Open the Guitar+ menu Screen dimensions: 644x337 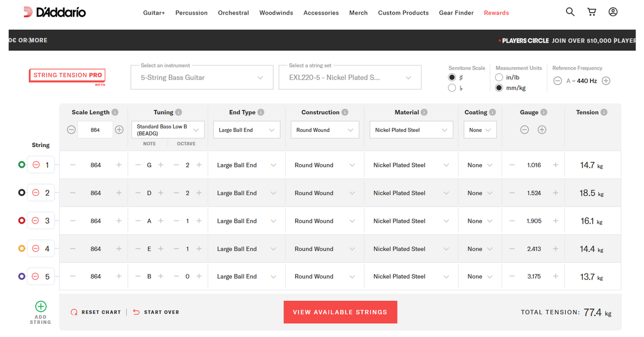pos(154,13)
